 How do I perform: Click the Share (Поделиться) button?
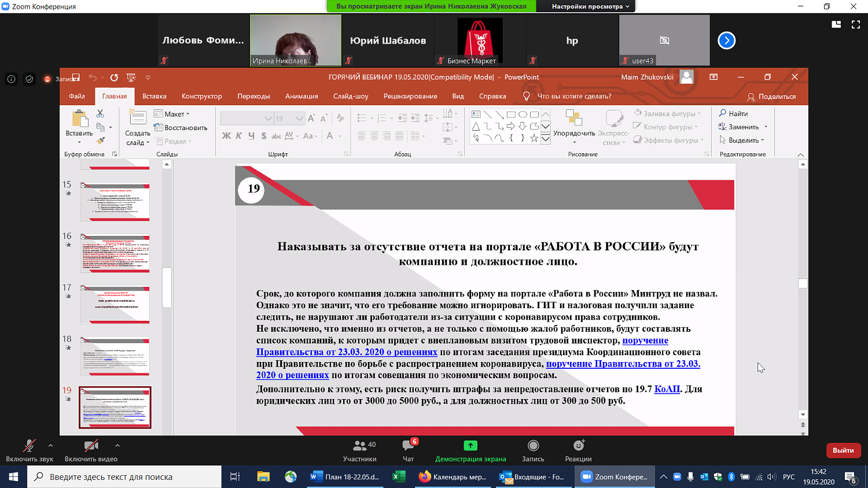coord(771,97)
